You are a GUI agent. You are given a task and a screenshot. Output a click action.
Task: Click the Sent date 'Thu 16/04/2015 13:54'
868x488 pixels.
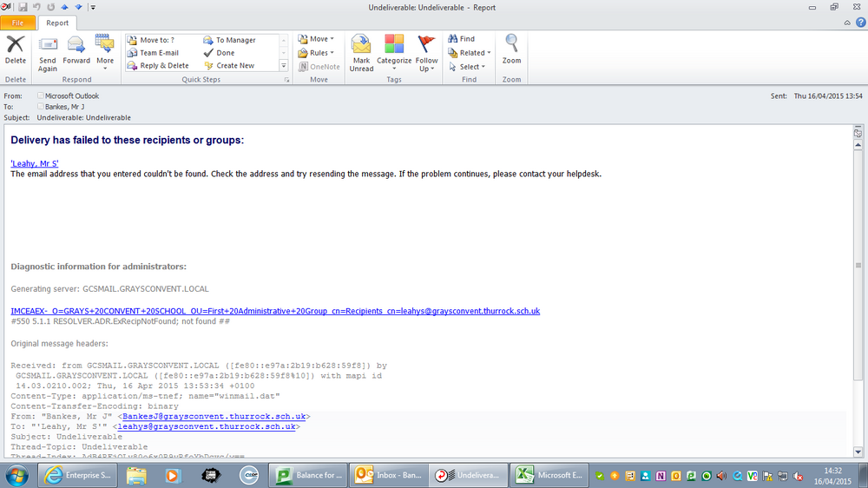(828, 96)
